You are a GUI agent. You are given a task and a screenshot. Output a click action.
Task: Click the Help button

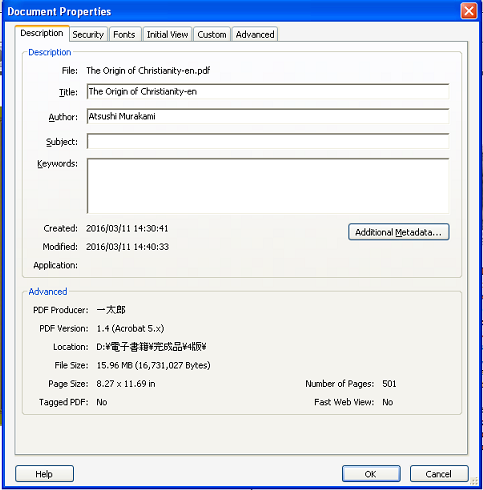44,474
